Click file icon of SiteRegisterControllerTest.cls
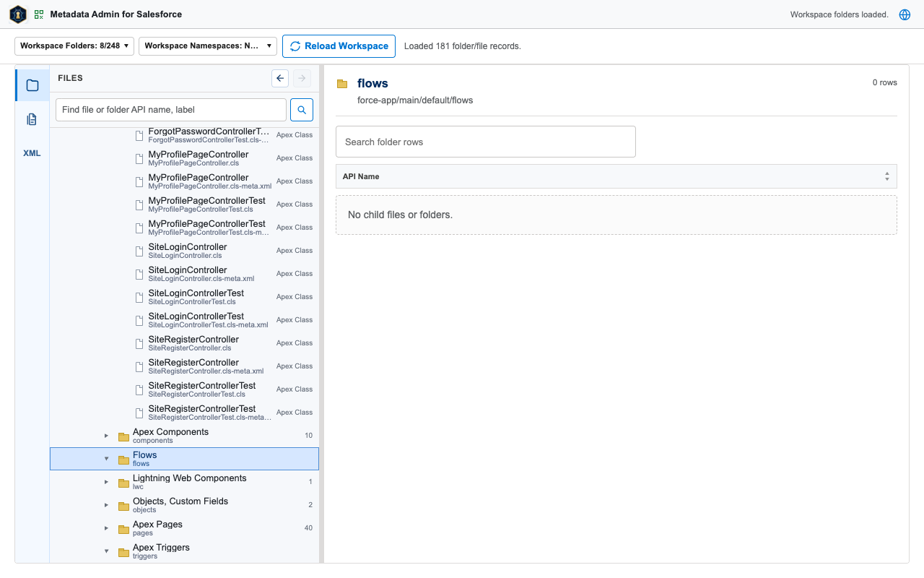Screen dimensions: 924x578 pos(140,389)
